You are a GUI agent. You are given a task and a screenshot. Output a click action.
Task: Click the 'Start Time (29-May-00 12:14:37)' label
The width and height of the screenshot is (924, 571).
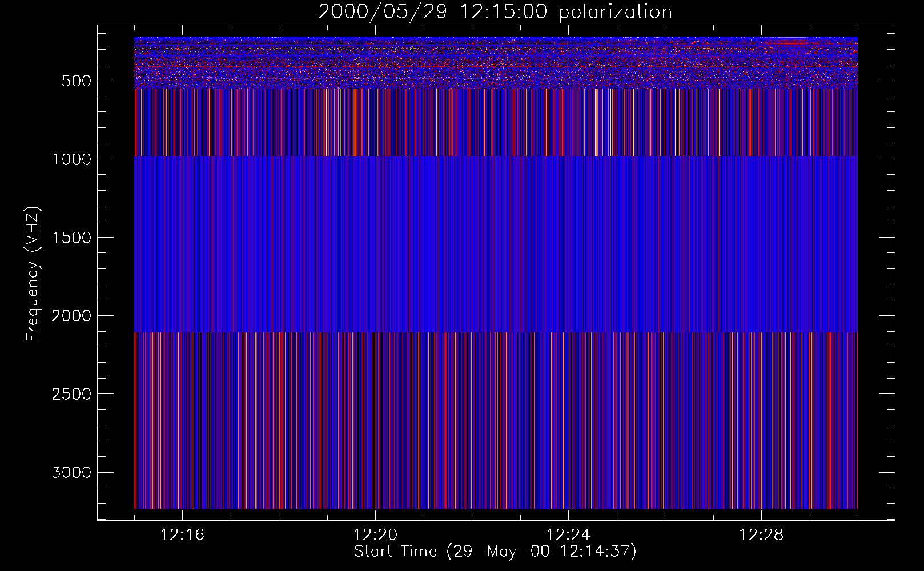pyautogui.click(x=495, y=552)
